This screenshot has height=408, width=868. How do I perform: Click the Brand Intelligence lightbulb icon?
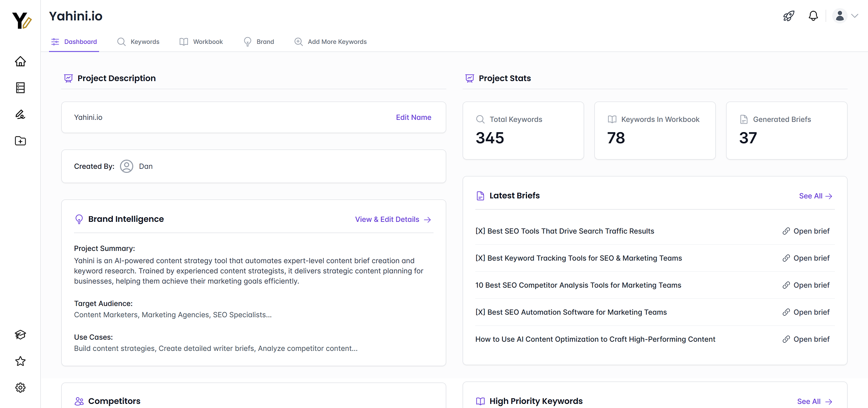79,219
